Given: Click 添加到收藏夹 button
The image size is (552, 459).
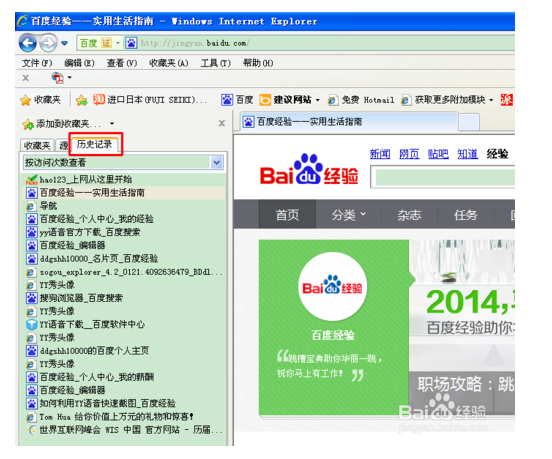Looking at the screenshot, I should 62,124.
